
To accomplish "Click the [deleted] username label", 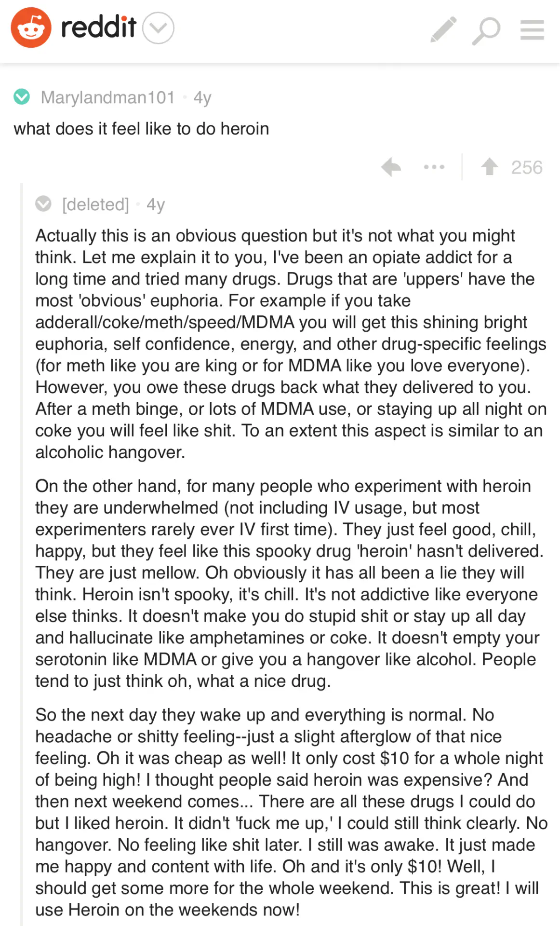I will pyautogui.click(x=95, y=204).
